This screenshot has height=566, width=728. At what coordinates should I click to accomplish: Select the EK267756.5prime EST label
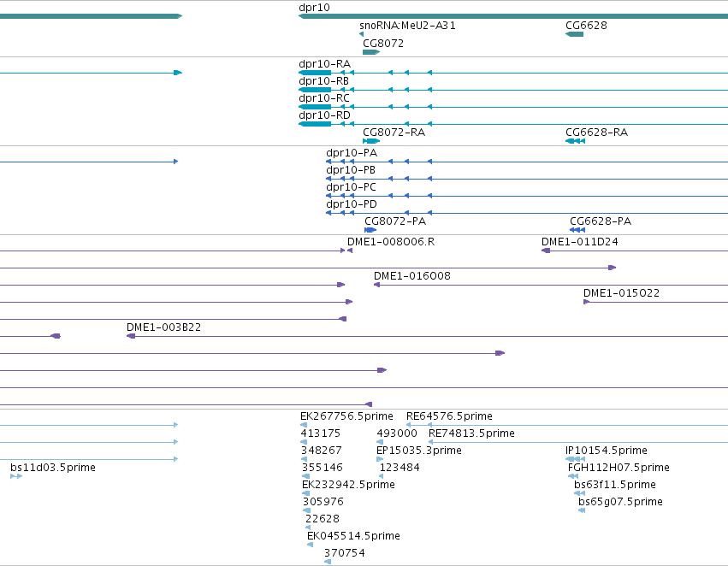(346, 416)
